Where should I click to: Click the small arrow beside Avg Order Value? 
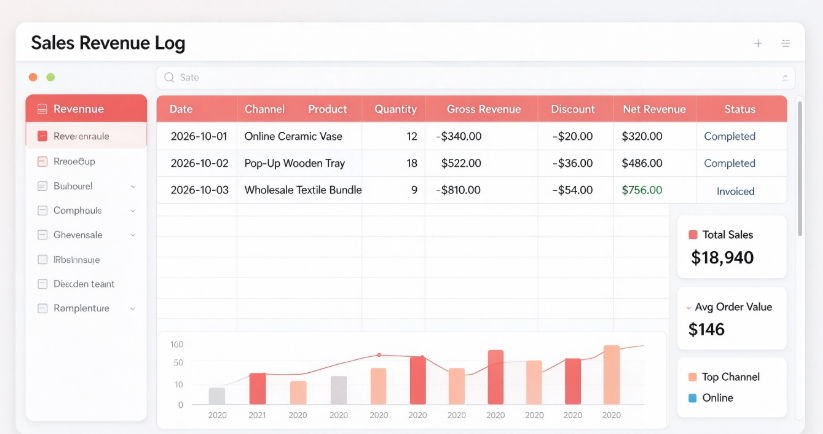coord(689,308)
